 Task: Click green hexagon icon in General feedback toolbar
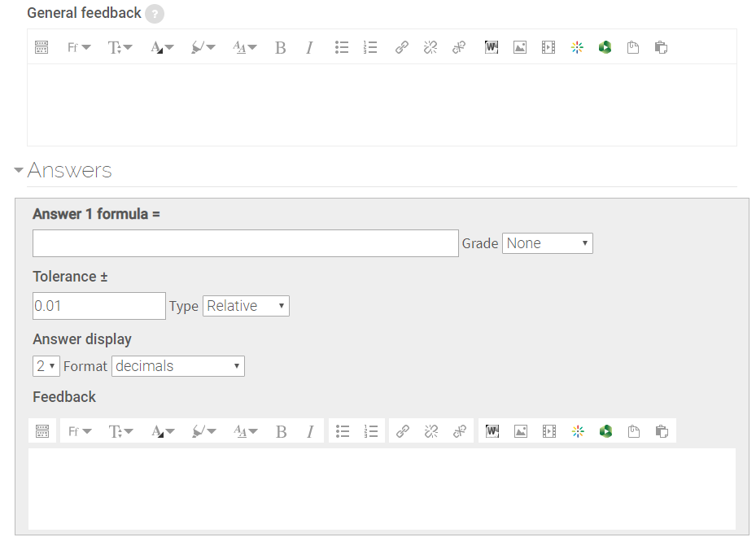[x=605, y=47]
